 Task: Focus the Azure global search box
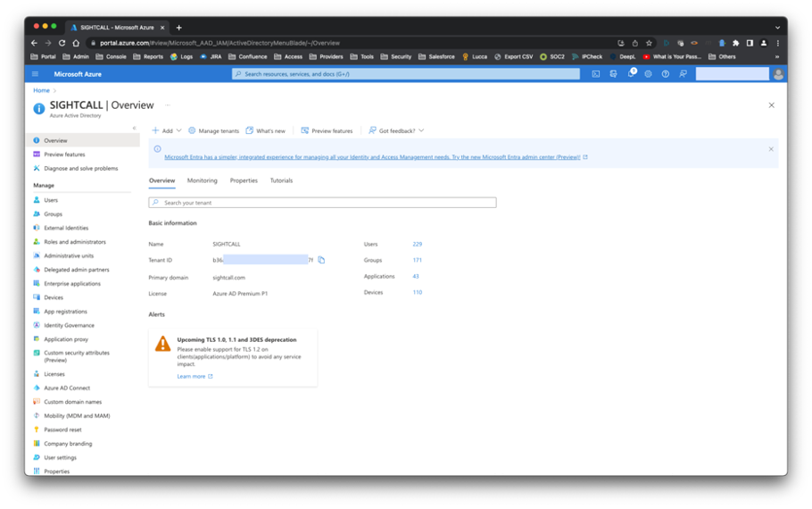(x=405, y=74)
